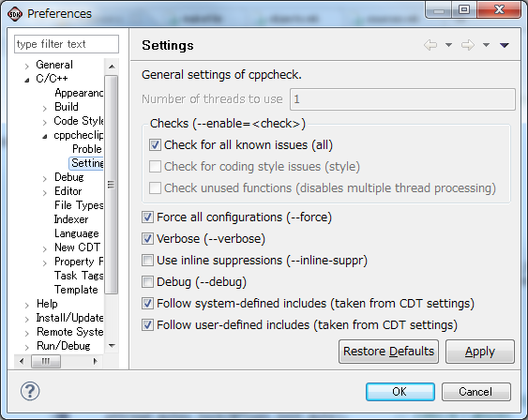
Task: Expand the Build tree node
Action: pos(44,109)
